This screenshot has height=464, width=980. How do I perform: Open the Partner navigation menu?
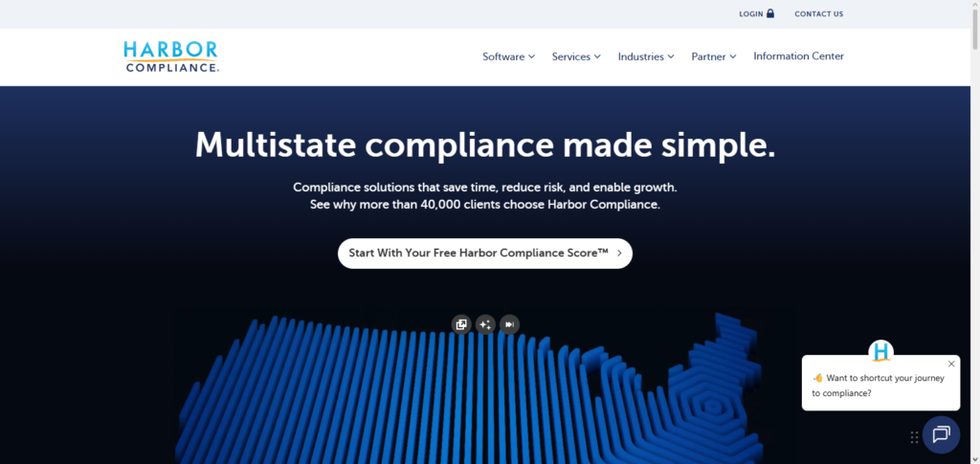pyautogui.click(x=714, y=56)
